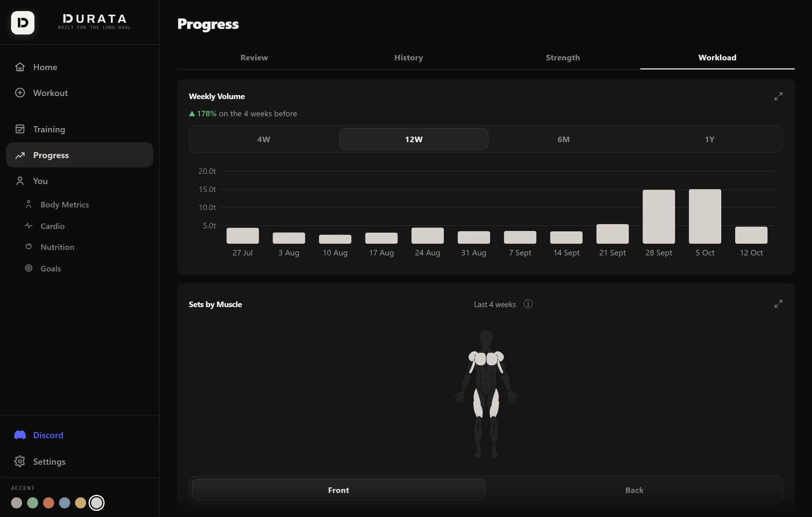Click the Durata logo icon
812x517 pixels.
[x=22, y=22]
